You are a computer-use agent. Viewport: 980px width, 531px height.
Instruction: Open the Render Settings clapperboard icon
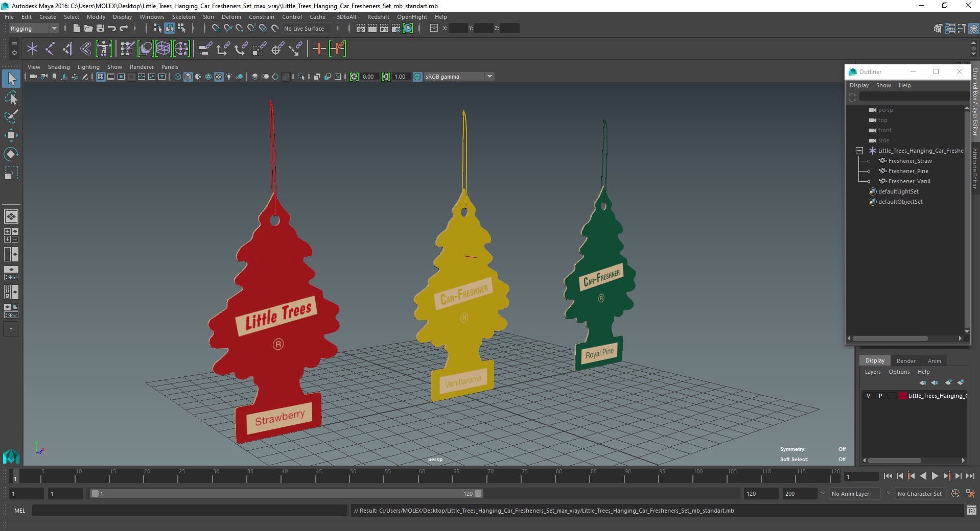pos(396,29)
